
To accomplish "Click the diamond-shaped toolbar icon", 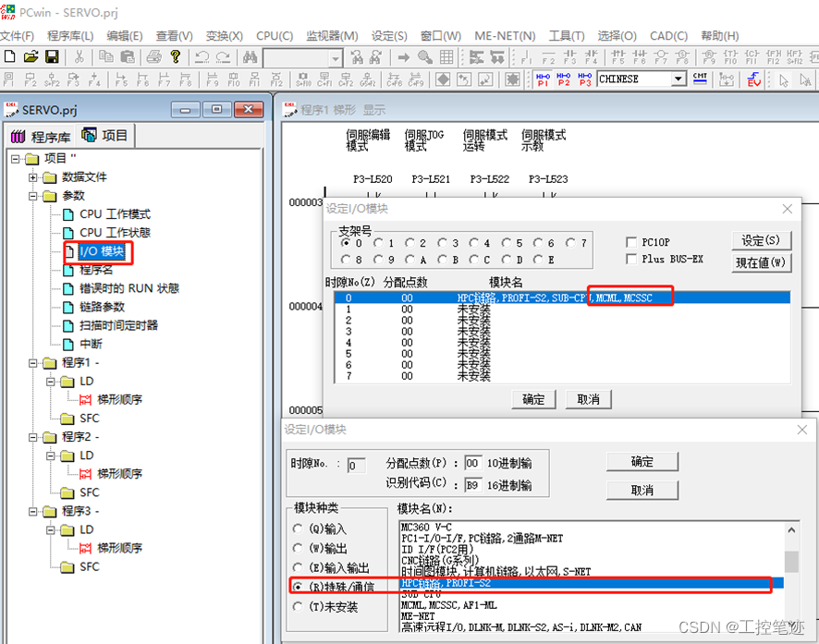I will coord(443,79).
